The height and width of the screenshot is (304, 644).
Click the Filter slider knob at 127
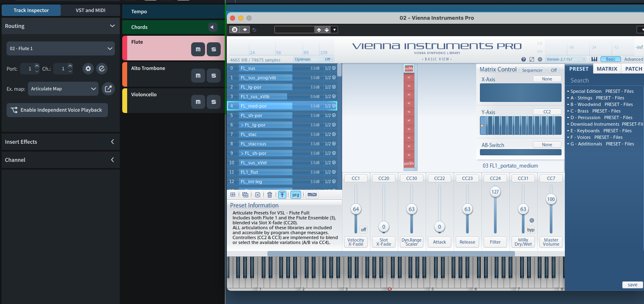495,192
